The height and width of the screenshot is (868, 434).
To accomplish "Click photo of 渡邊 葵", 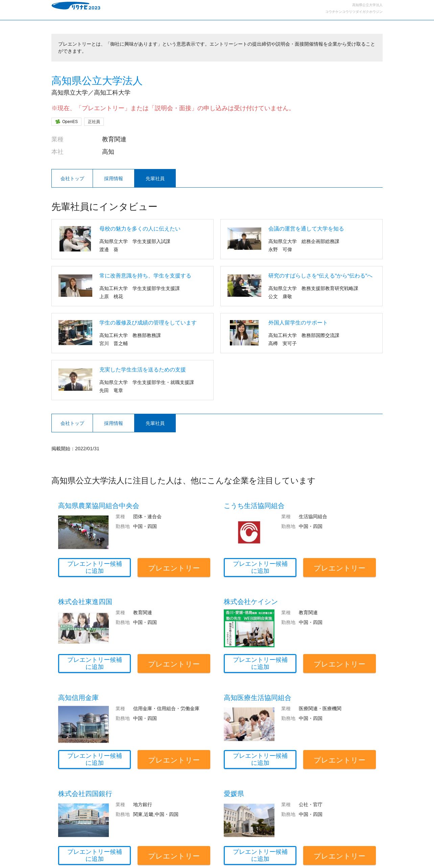I will tap(75, 239).
